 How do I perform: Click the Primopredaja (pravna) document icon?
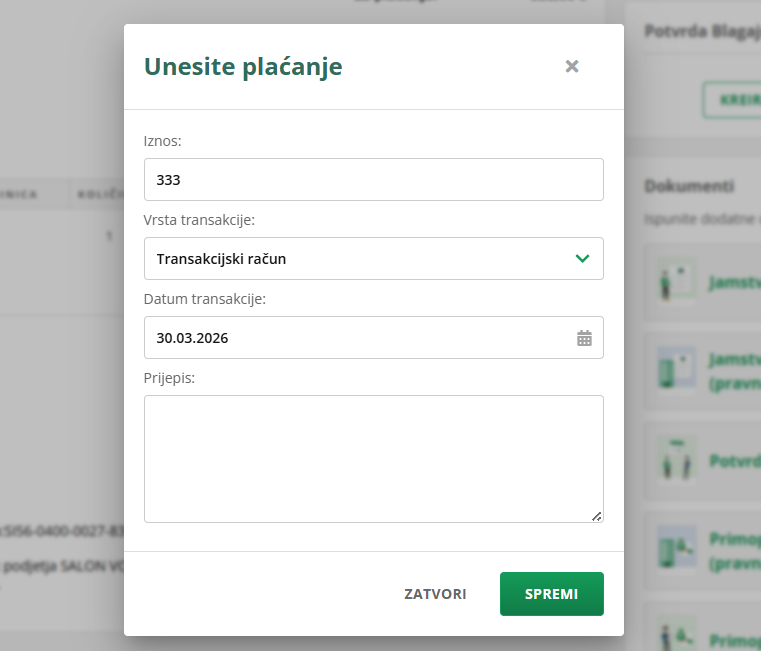tap(676, 549)
